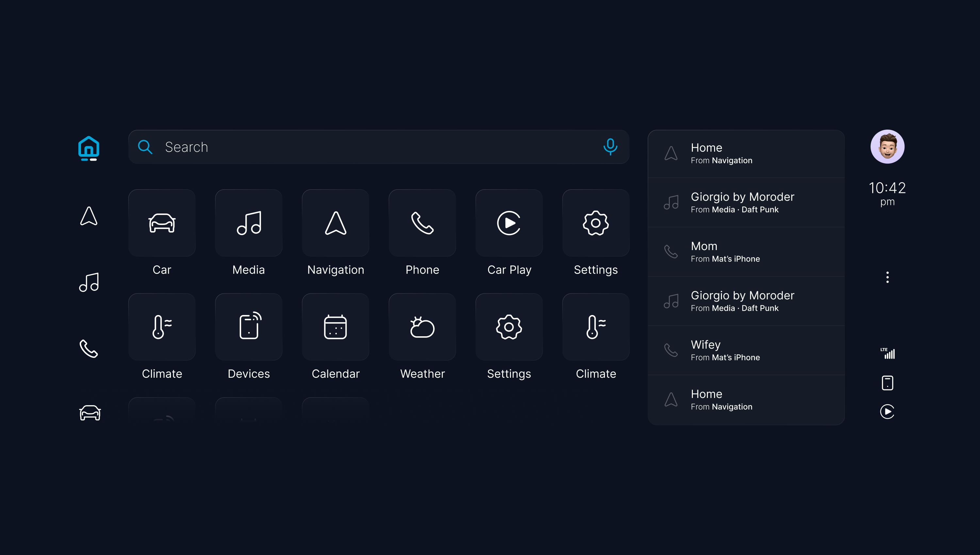Open the Settings tile in the second row
The image size is (980, 555).
[x=509, y=327]
